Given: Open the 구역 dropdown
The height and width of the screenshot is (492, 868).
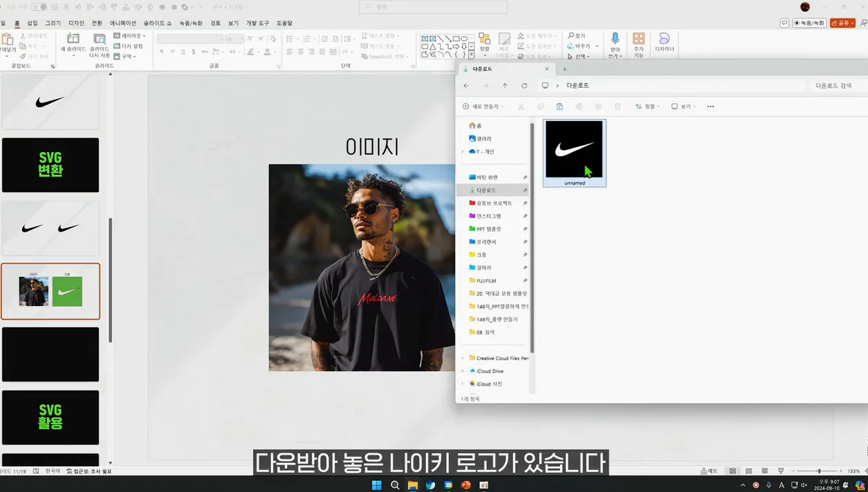Looking at the screenshot, I should point(125,57).
